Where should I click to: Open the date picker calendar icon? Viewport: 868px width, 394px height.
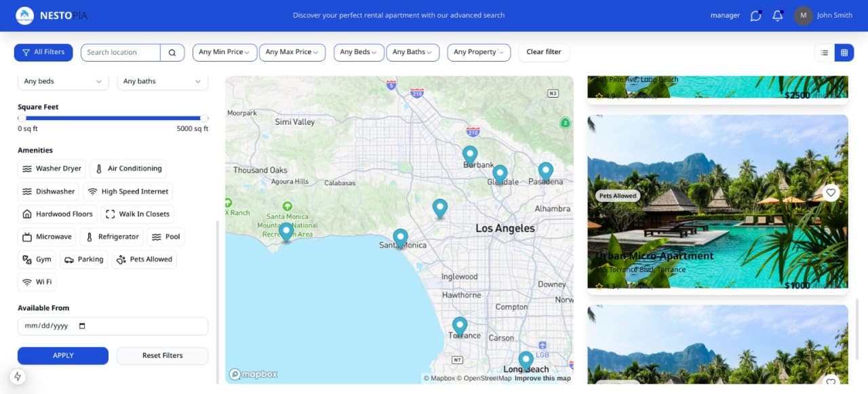[x=83, y=326]
